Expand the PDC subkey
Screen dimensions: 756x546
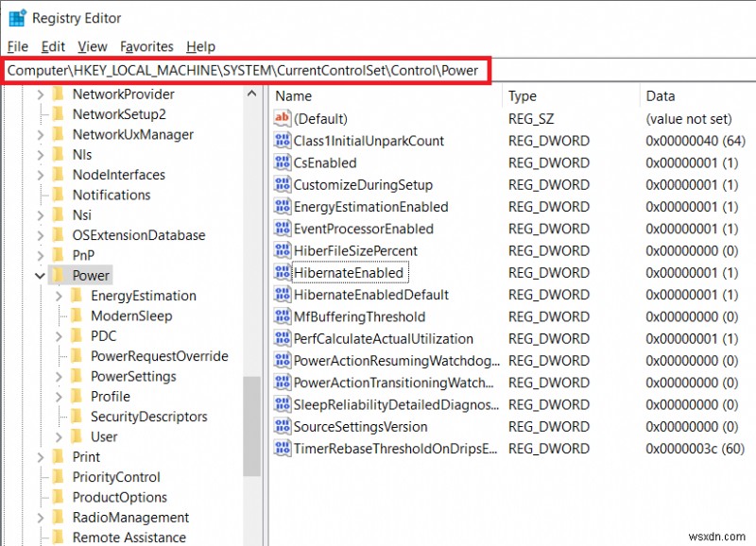pos(59,336)
